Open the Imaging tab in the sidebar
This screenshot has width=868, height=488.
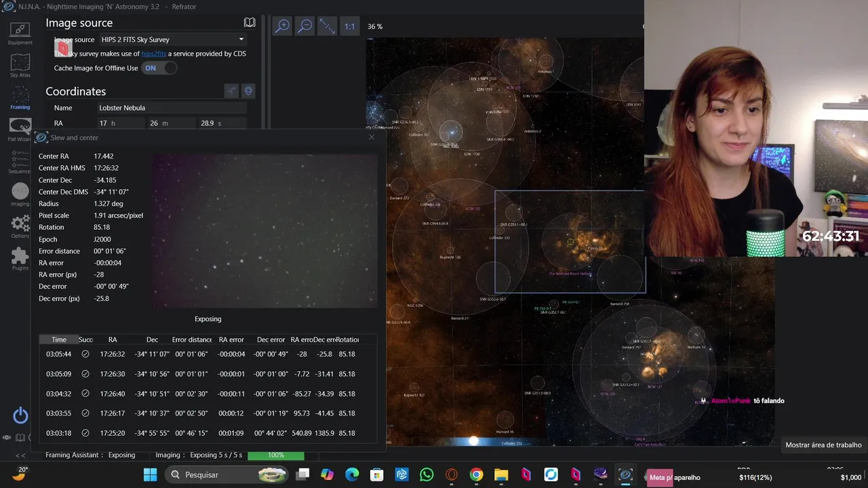coord(20,195)
